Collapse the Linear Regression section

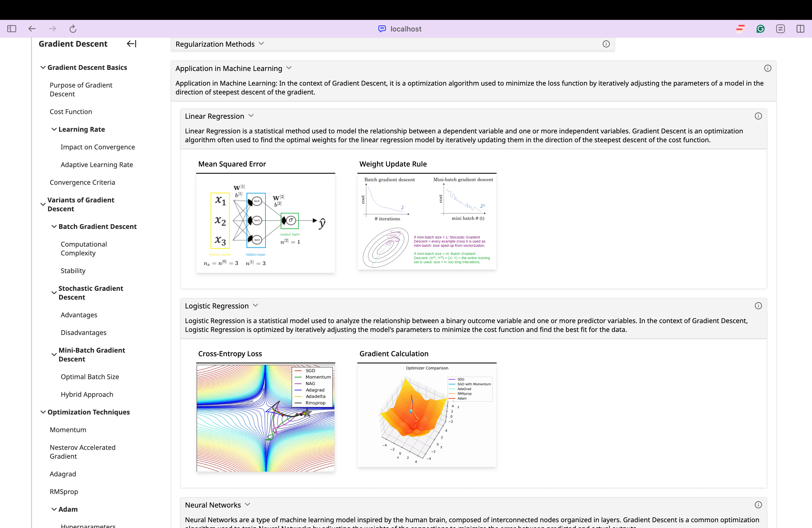tap(251, 116)
